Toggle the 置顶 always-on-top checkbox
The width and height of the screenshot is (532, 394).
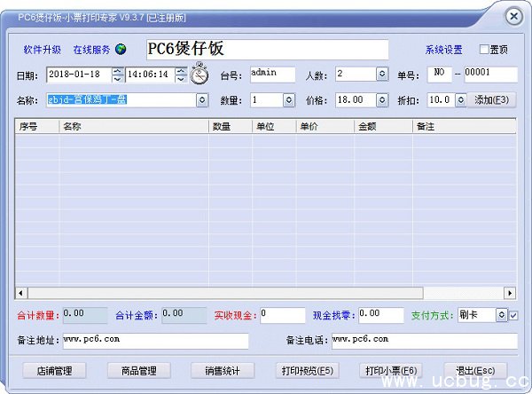click(484, 50)
